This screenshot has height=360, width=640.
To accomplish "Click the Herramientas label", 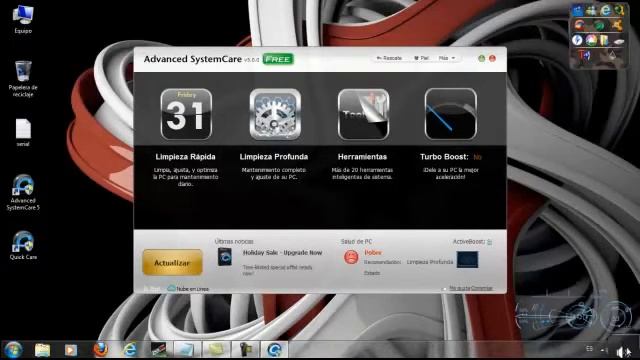I will pos(362,157).
